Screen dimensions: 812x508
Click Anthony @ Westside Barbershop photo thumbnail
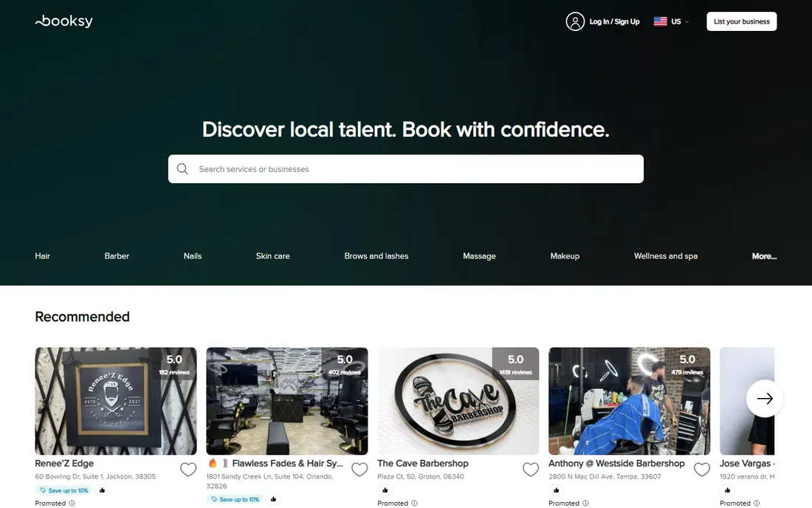point(629,401)
